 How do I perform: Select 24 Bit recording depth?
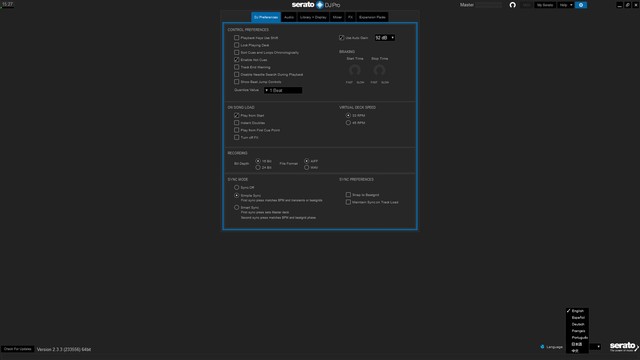pyautogui.click(x=258, y=167)
